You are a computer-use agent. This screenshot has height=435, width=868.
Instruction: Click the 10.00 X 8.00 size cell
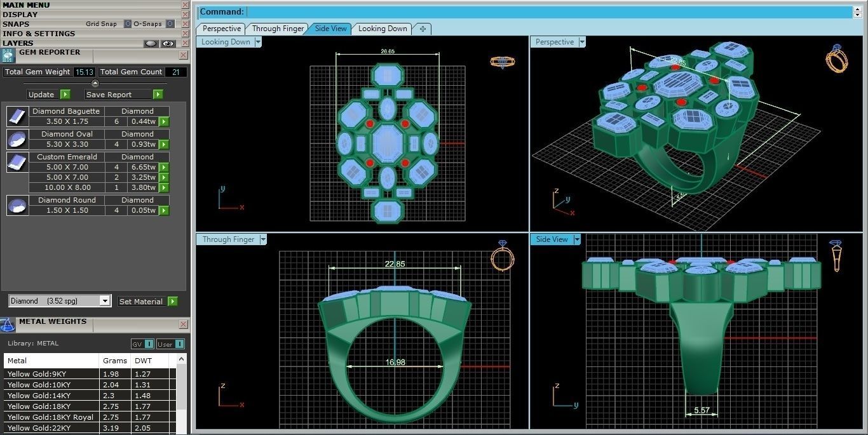pos(67,187)
